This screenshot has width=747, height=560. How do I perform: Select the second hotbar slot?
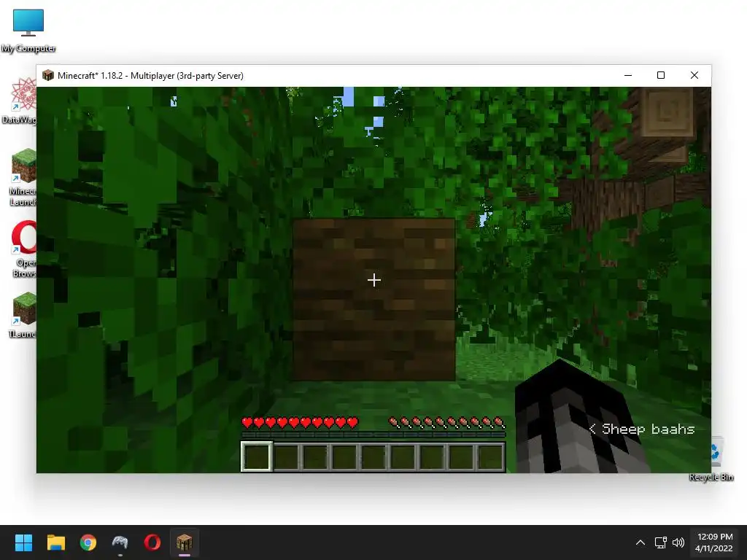286,456
